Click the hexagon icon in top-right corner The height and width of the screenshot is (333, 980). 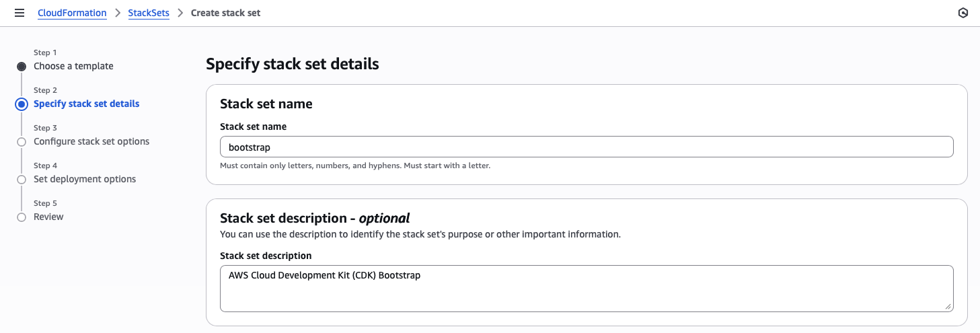pos(963,13)
